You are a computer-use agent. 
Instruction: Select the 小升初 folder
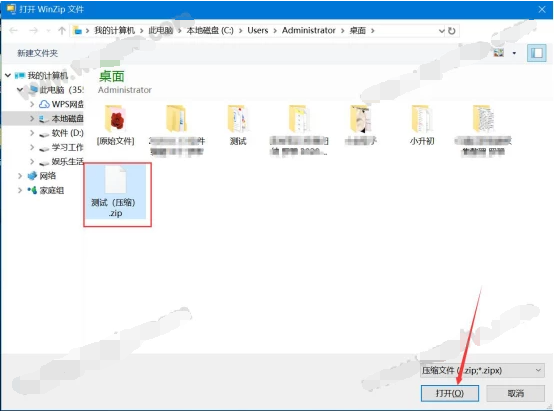(x=422, y=125)
